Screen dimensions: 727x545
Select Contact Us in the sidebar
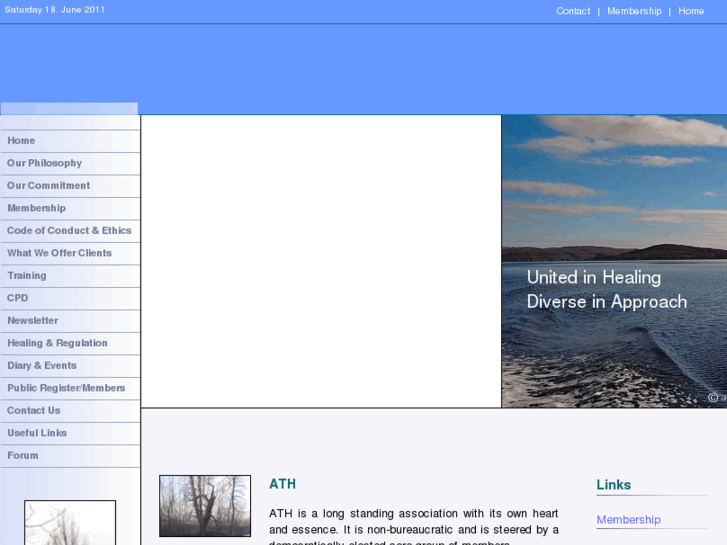70,411
